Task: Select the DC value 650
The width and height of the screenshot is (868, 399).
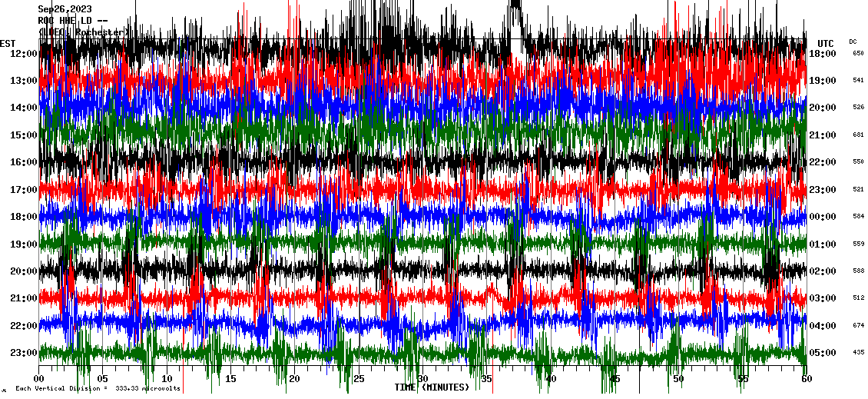Action: click(857, 54)
